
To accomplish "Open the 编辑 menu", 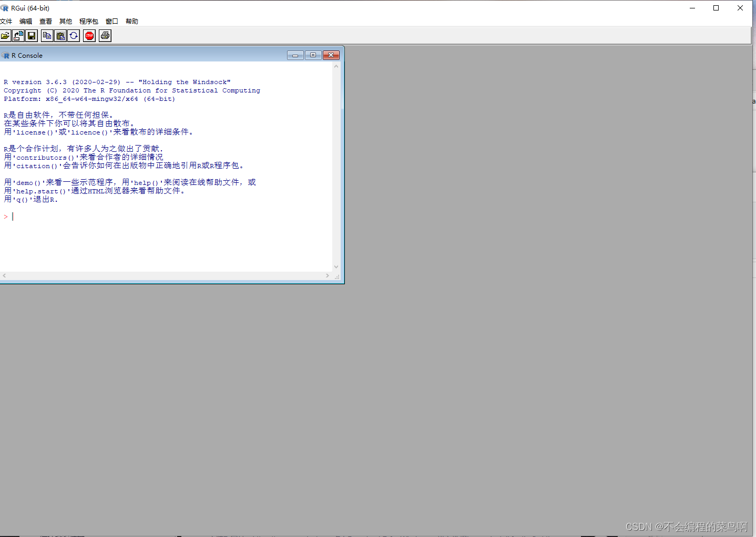I will [26, 22].
